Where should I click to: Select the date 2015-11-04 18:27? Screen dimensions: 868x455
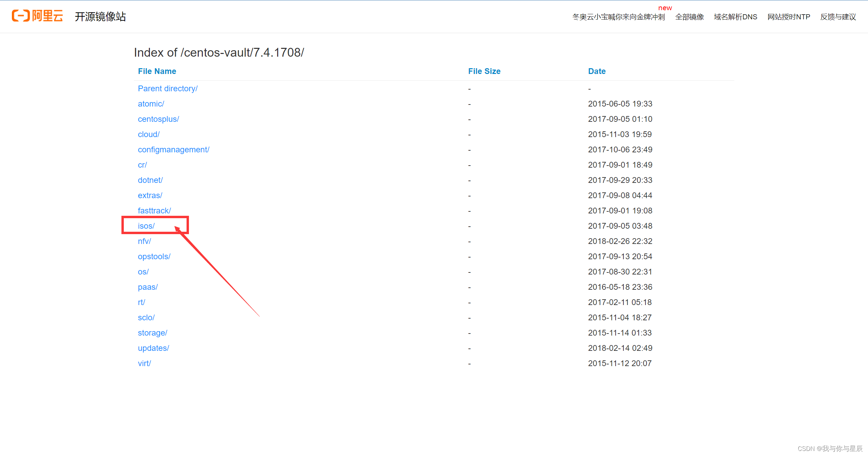click(x=620, y=318)
